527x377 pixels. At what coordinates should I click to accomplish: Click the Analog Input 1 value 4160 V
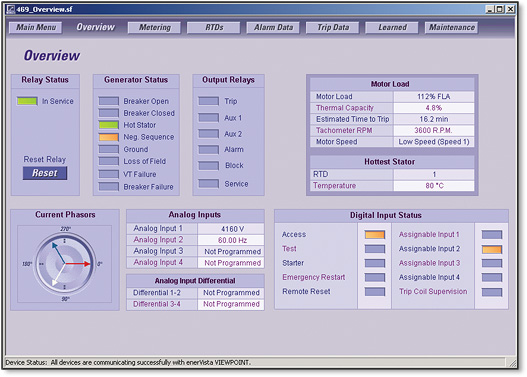click(x=232, y=229)
